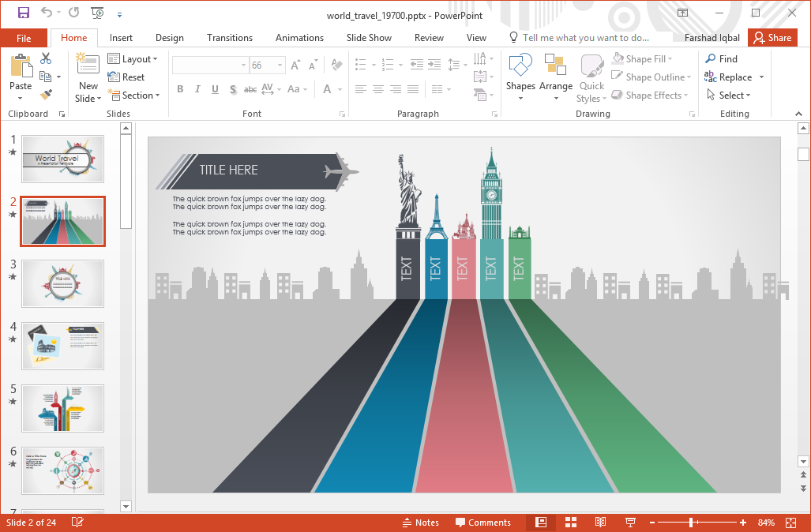Screen dimensions: 811x532
Task: Click the New Slide icon
Action: click(88, 68)
